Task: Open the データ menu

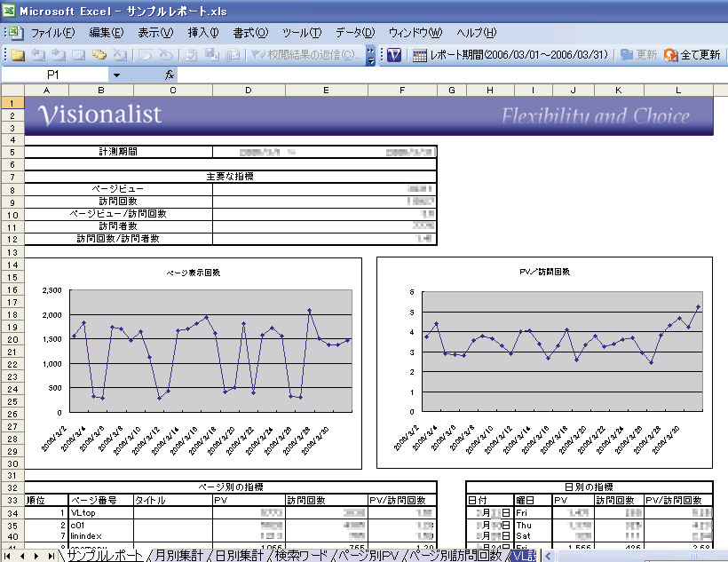Action: point(355,33)
